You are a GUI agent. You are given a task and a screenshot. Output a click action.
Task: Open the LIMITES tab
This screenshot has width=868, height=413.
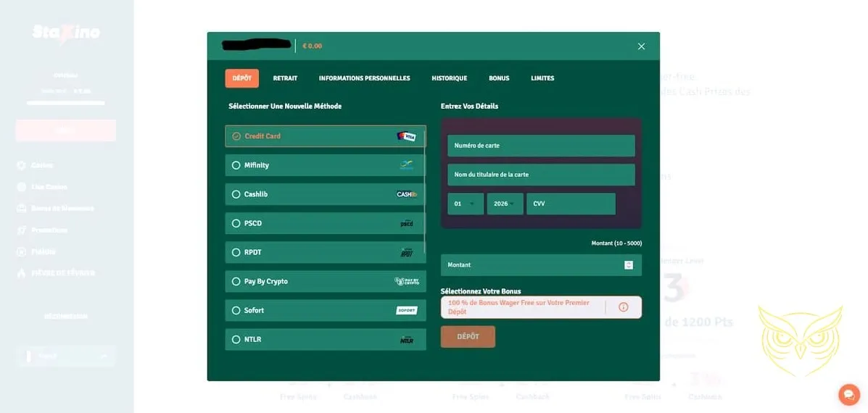542,78
